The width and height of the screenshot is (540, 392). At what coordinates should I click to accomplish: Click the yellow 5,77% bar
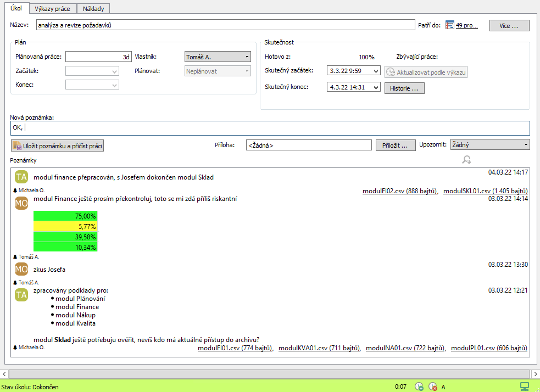click(x=65, y=226)
